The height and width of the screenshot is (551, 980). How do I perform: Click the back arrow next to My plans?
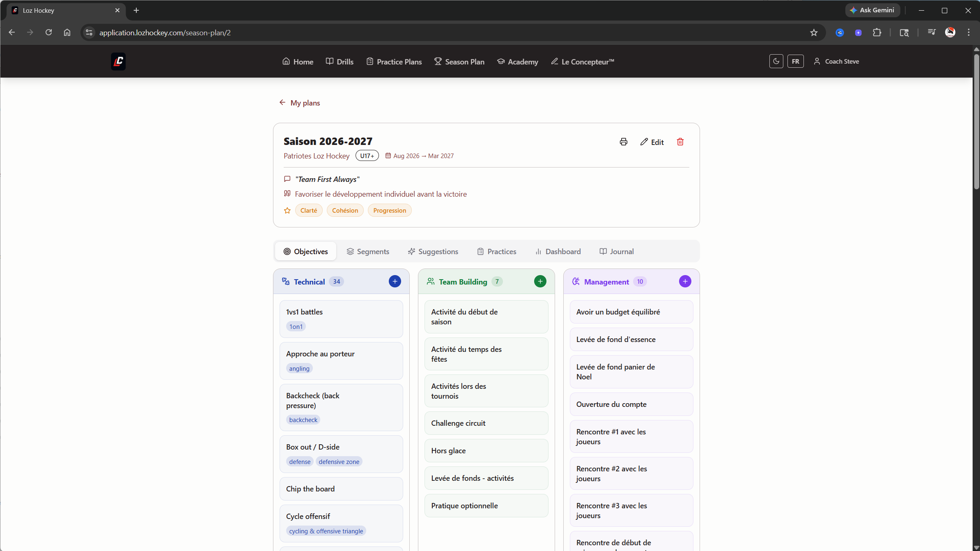tap(282, 103)
